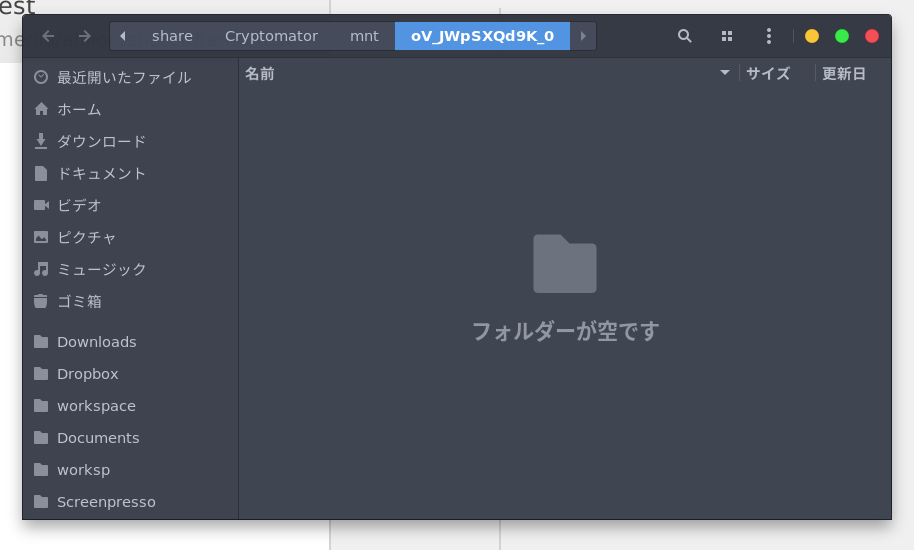Go back using the left arrow
914x550 pixels.
point(48,36)
